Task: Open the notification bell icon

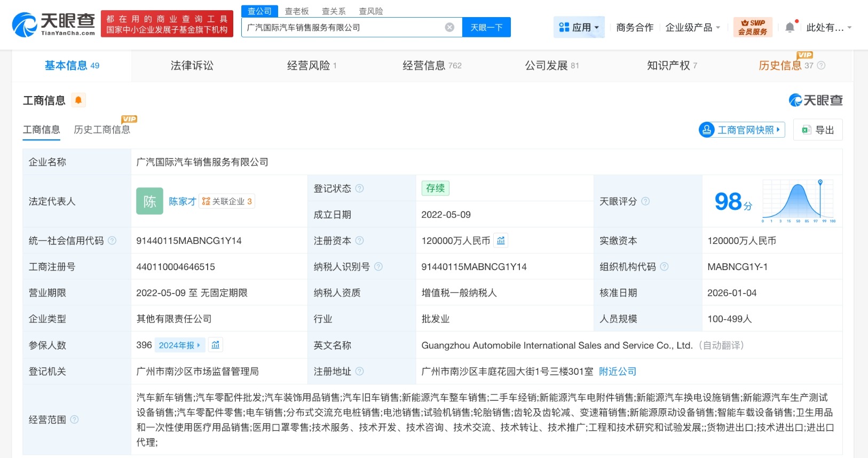Action: click(790, 27)
